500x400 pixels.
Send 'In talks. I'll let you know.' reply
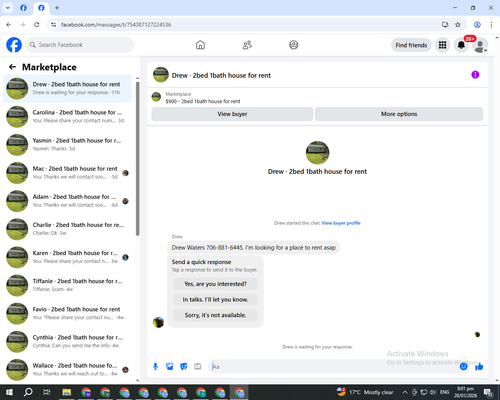(215, 300)
